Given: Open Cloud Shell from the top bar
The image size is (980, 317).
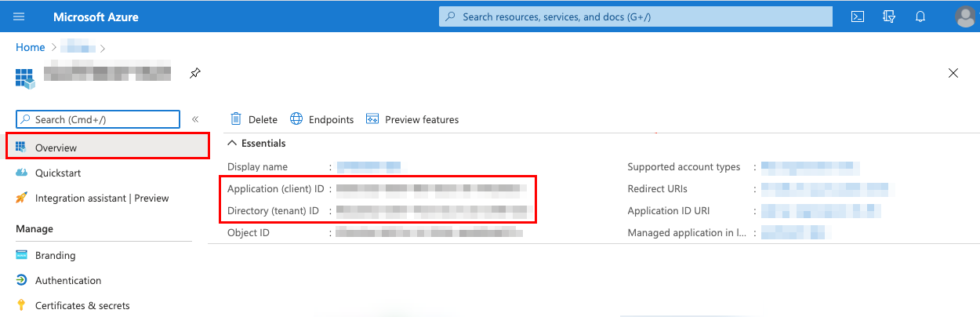Looking at the screenshot, I should [x=858, y=16].
